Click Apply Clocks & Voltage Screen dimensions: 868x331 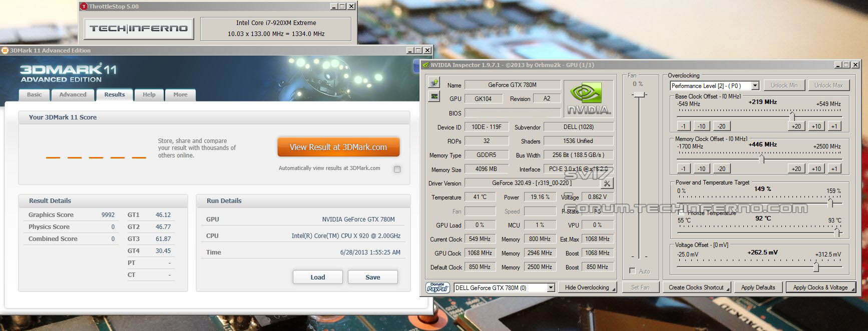pos(820,287)
